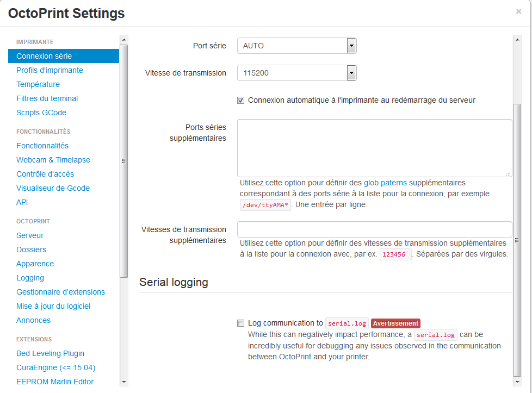Viewport: 532px width, 393px height.
Task: Open Bed Leveling Plugin settings
Action: [50, 353]
